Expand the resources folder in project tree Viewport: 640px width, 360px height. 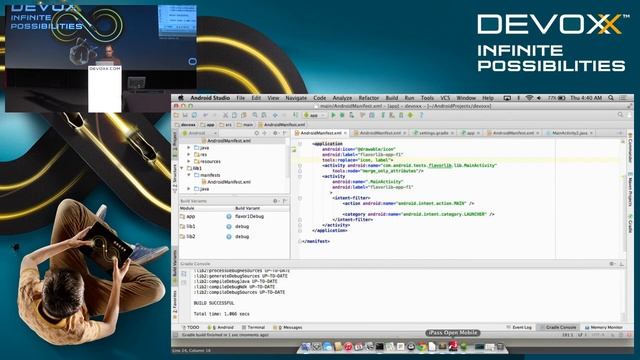(x=189, y=162)
